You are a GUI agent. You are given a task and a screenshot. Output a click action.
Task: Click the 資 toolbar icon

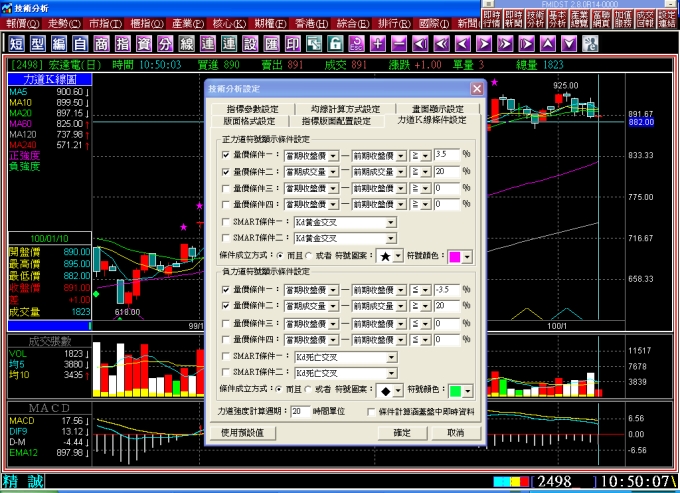(x=144, y=43)
